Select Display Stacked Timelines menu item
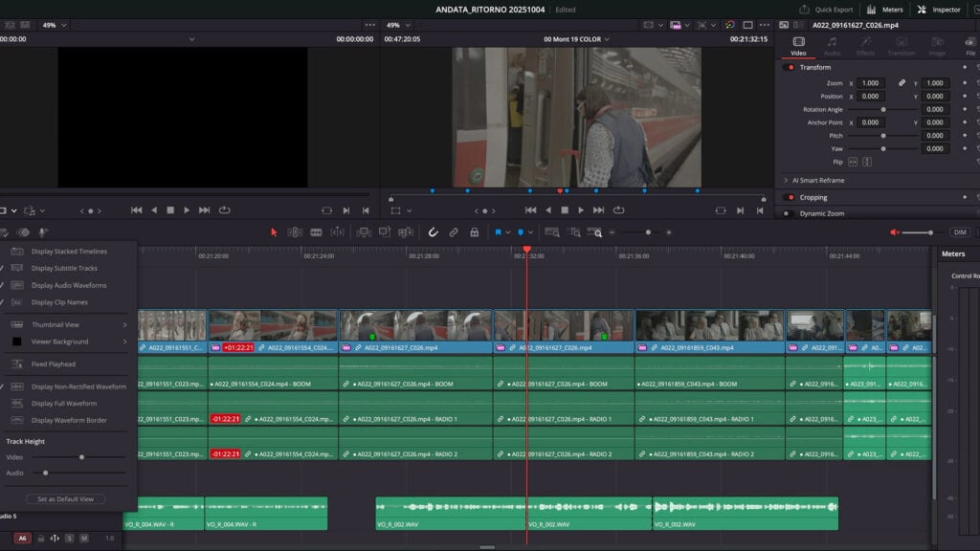The image size is (980, 551). 69,252
